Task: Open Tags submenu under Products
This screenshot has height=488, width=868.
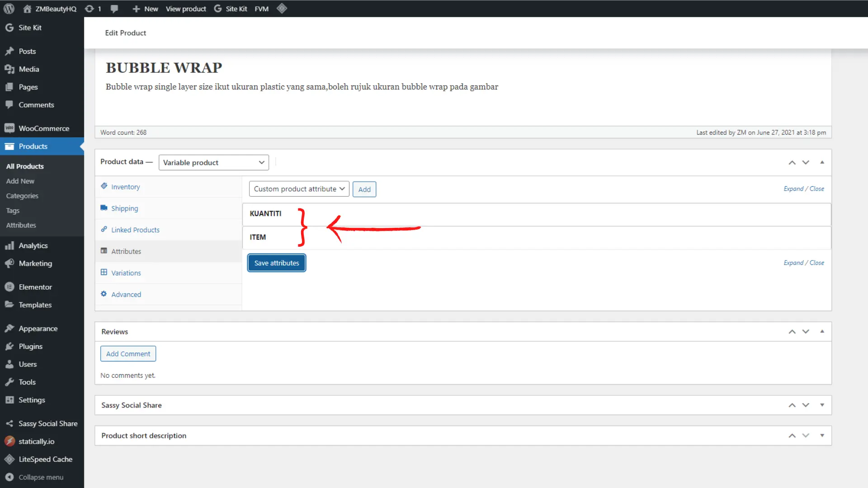Action: point(13,211)
